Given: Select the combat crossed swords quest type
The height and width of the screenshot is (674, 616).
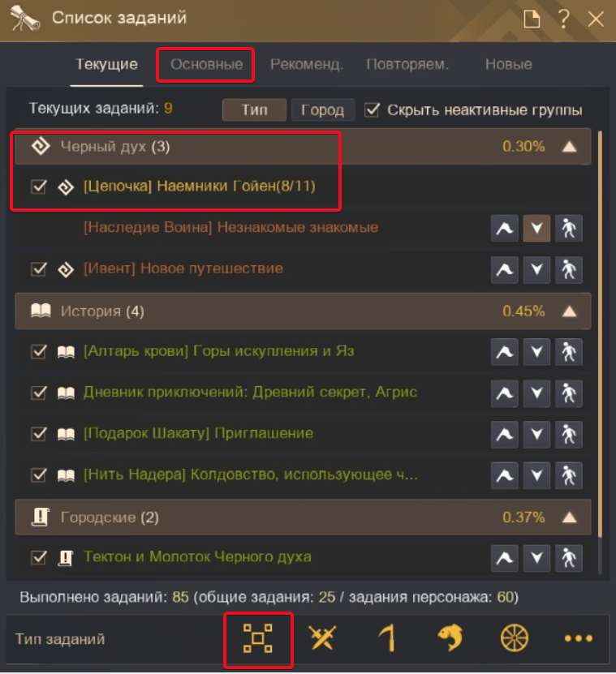Looking at the screenshot, I should [x=322, y=638].
